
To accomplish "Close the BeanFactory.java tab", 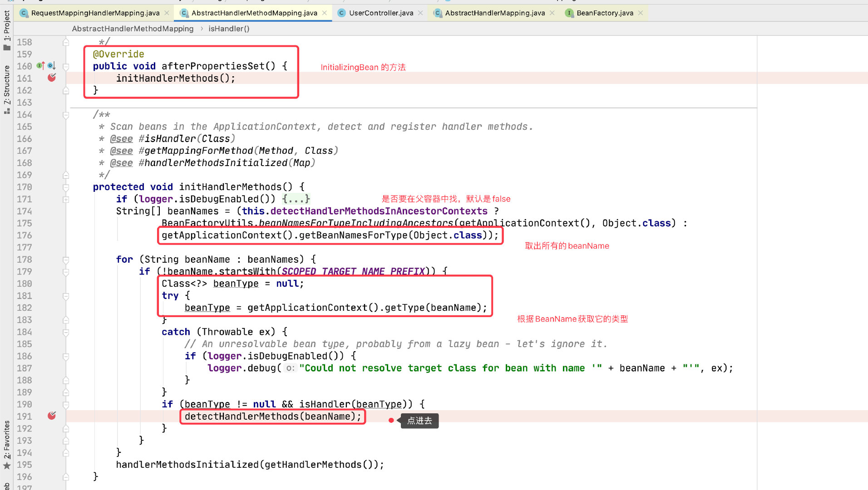I will 641,13.
